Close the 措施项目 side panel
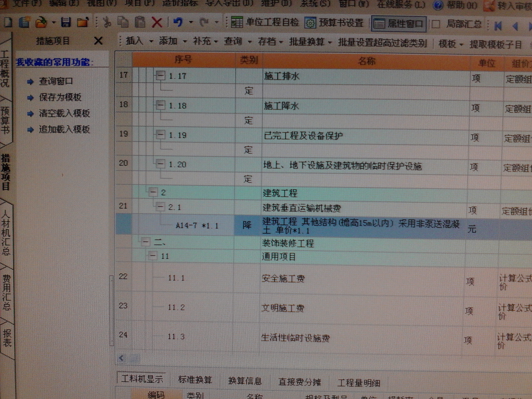 (98, 41)
